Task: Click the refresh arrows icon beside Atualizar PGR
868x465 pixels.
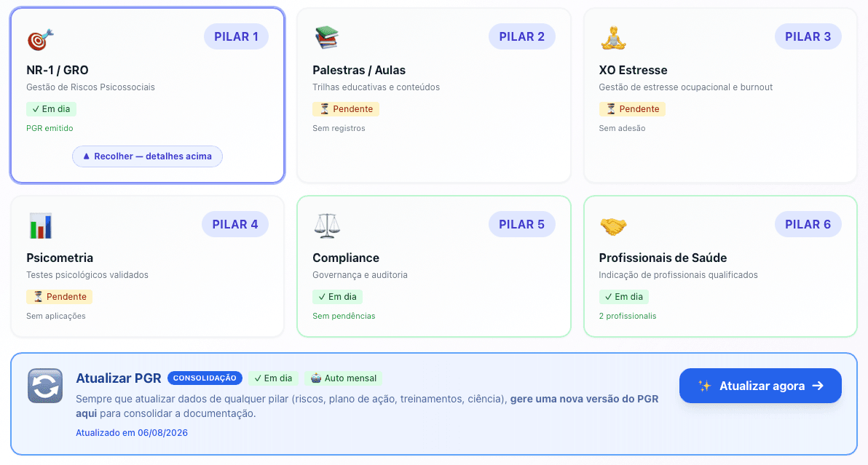Action: click(x=45, y=386)
